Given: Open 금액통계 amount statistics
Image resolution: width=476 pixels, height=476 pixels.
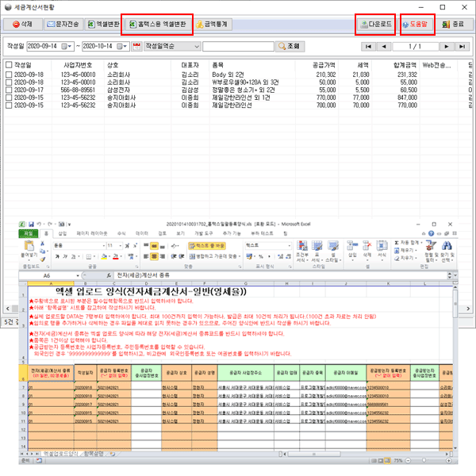Looking at the screenshot, I should tap(212, 25).
